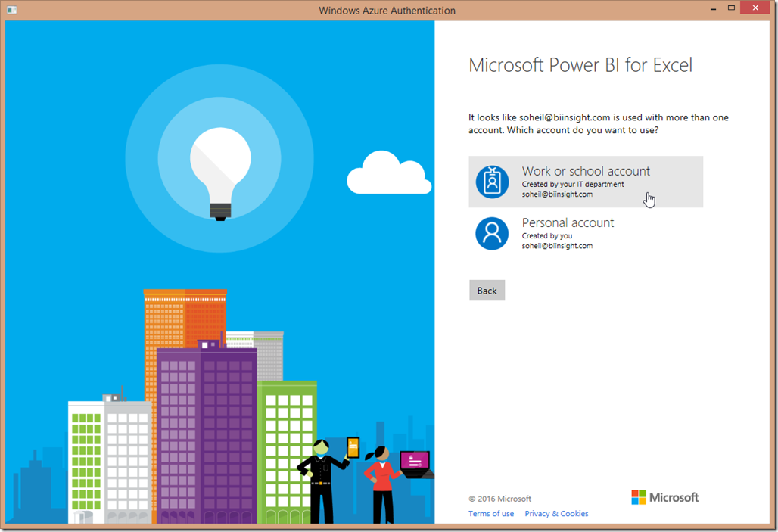This screenshot has width=778, height=532.
Task: Open the Terms of use link
Action: [x=490, y=514]
